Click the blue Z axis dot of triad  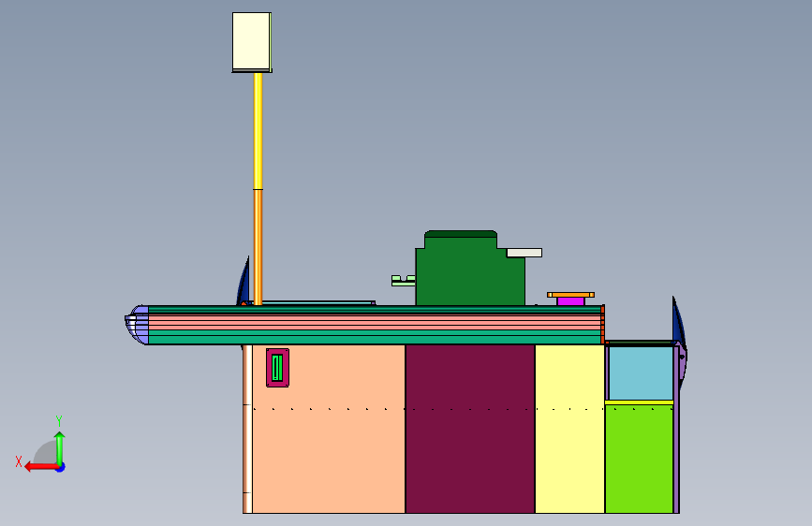coord(61,467)
